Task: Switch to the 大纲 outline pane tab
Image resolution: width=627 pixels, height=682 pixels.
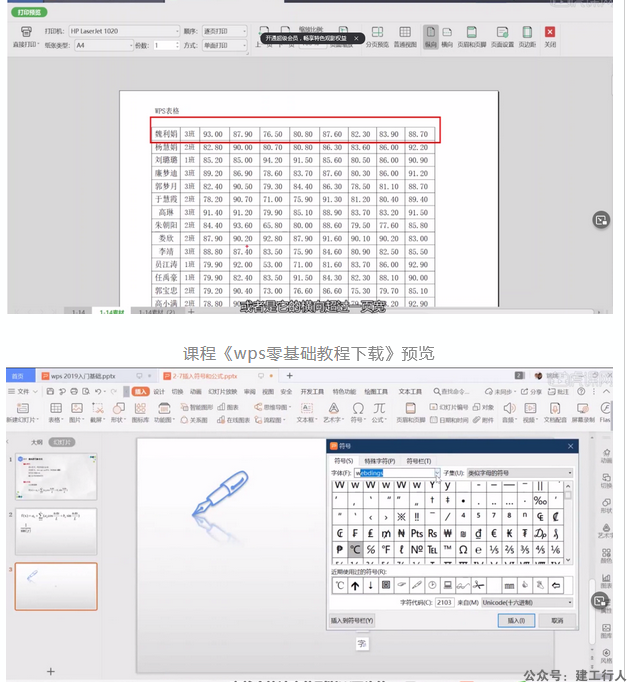Action: (x=37, y=442)
